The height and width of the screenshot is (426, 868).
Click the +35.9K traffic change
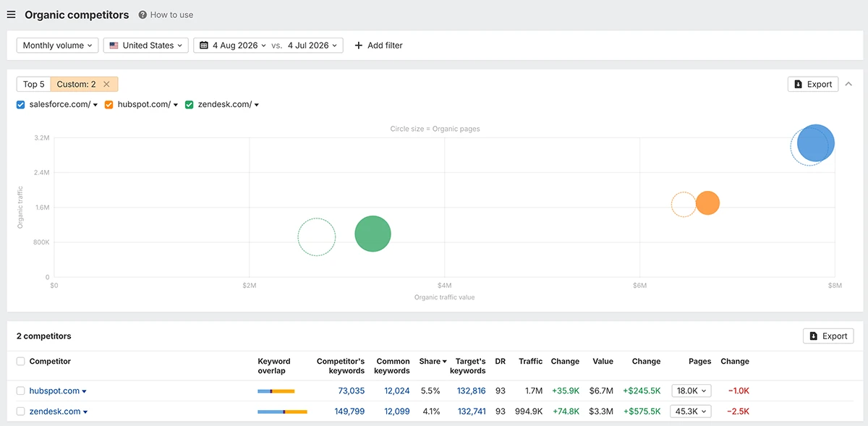pos(565,391)
